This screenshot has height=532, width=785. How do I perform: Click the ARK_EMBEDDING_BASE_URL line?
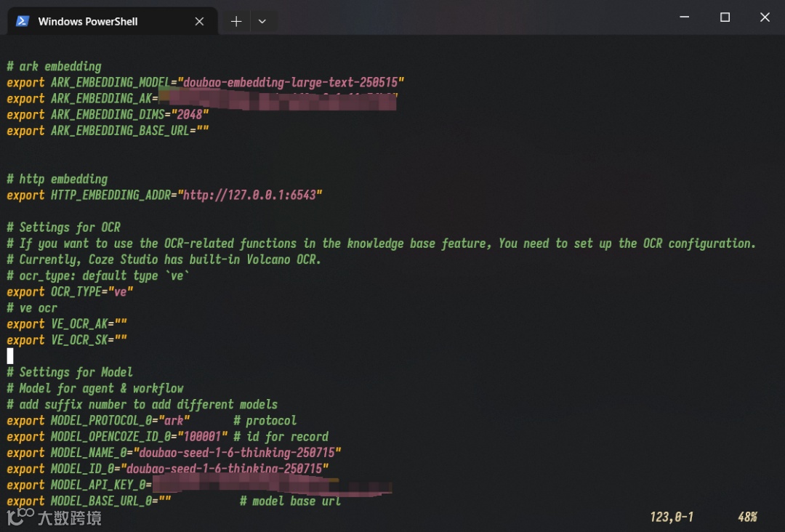pyautogui.click(x=108, y=131)
